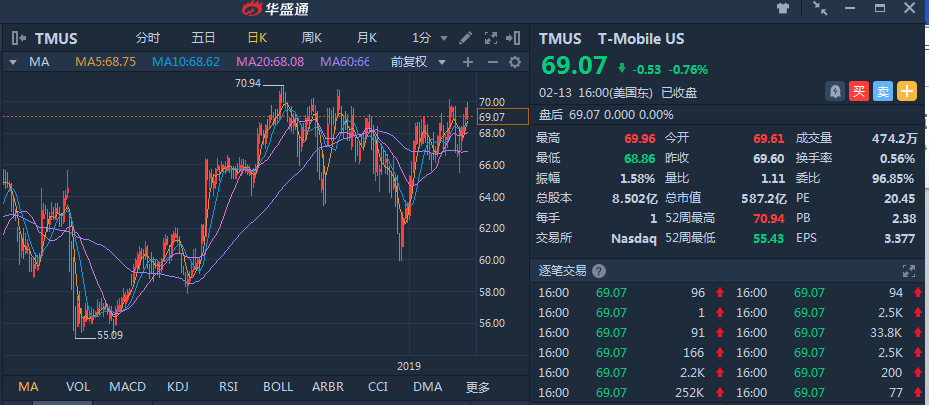The image size is (929, 405).
Task: Click the 最低 68.86 value
Action: coord(639,158)
